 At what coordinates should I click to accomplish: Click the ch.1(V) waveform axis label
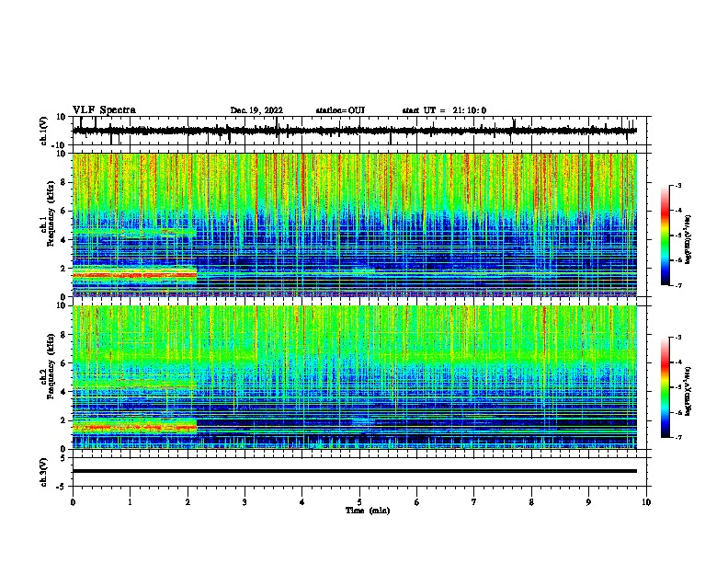(43, 131)
